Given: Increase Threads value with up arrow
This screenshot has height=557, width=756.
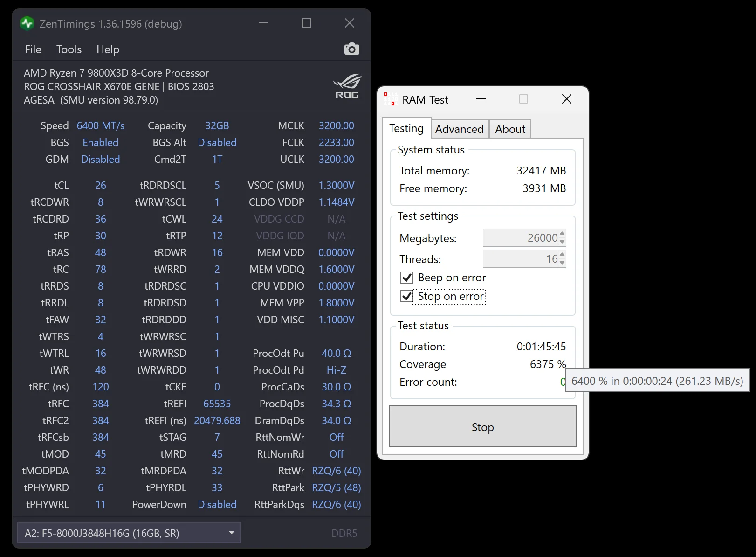Looking at the screenshot, I should (x=562, y=254).
